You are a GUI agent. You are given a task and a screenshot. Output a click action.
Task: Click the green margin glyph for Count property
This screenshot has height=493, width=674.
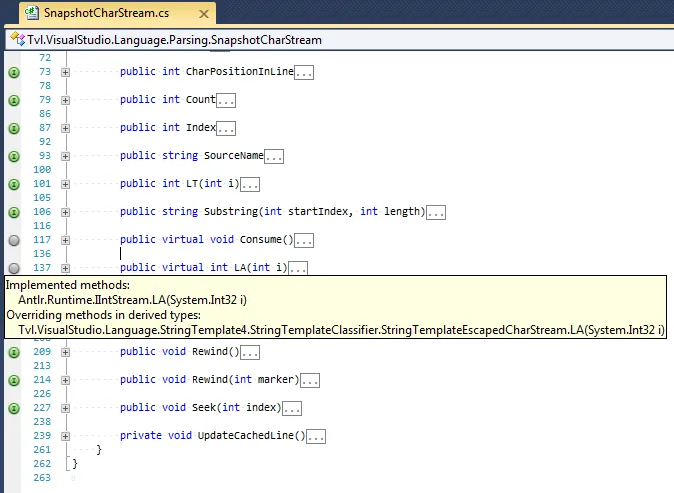coord(14,100)
